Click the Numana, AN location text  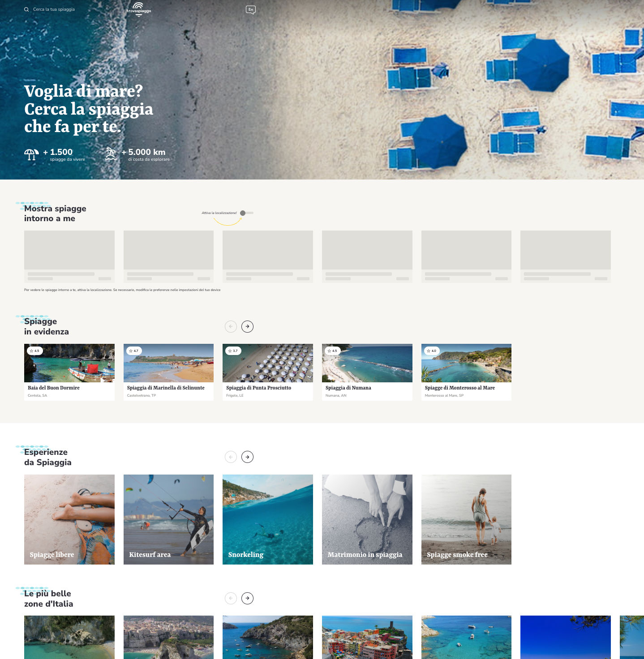click(x=336, y=396)
